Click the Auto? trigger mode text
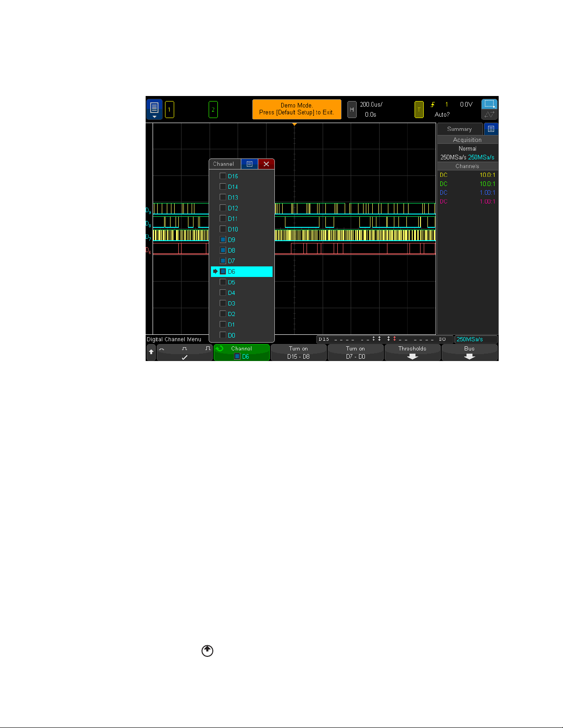This screenshot has height=728, width=563. coord(442,115)
